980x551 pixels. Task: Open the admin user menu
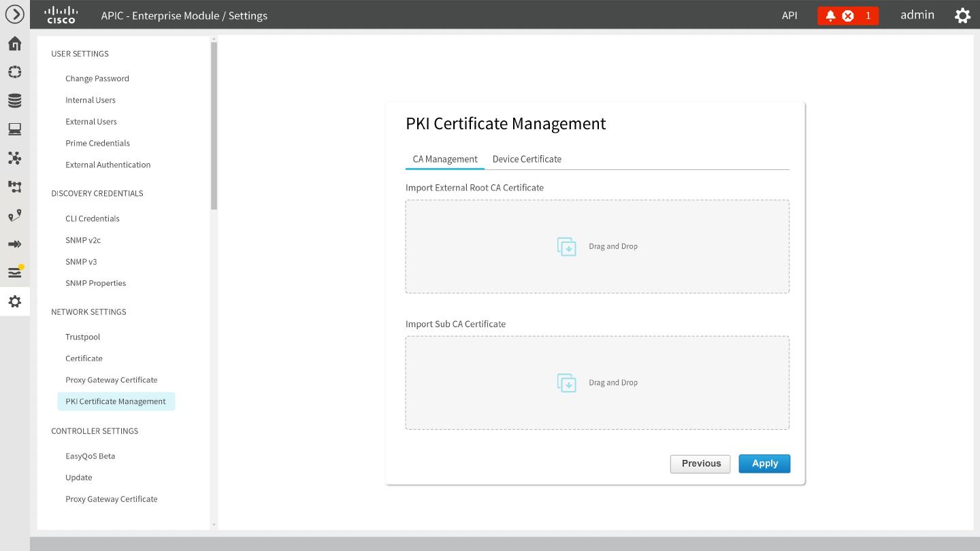917,15
